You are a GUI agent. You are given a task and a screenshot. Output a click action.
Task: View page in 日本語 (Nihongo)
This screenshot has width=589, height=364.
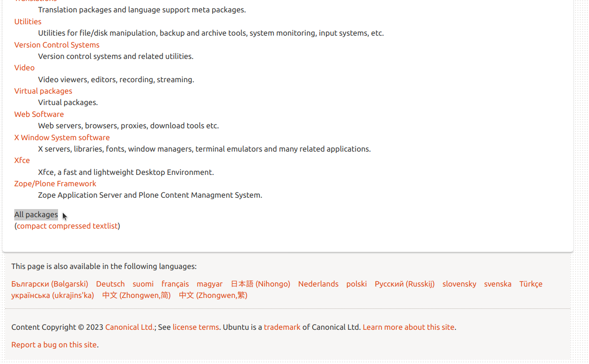coord(260,284)
